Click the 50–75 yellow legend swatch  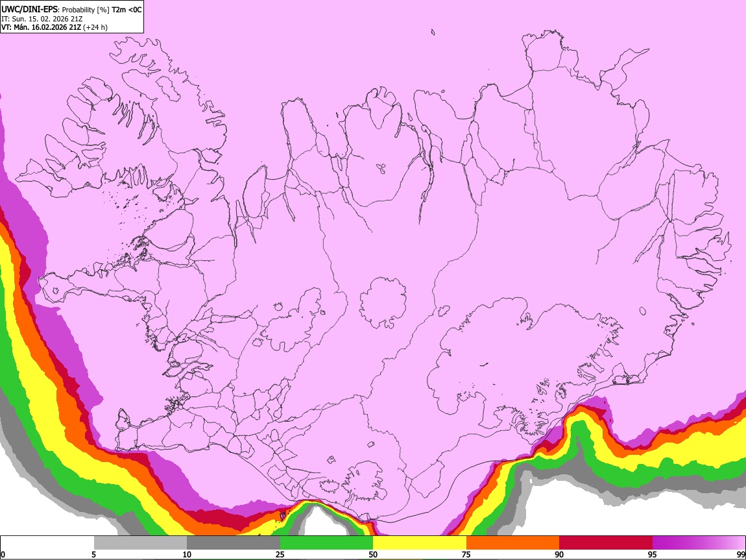click(420, 542)
